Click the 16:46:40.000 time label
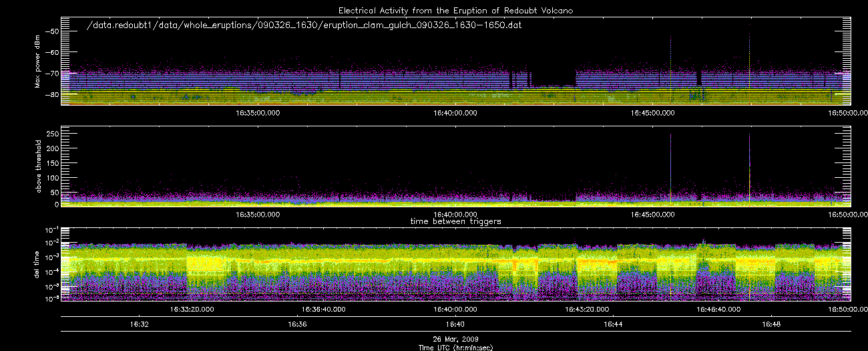Screen dimensions: 868x351 718,310
